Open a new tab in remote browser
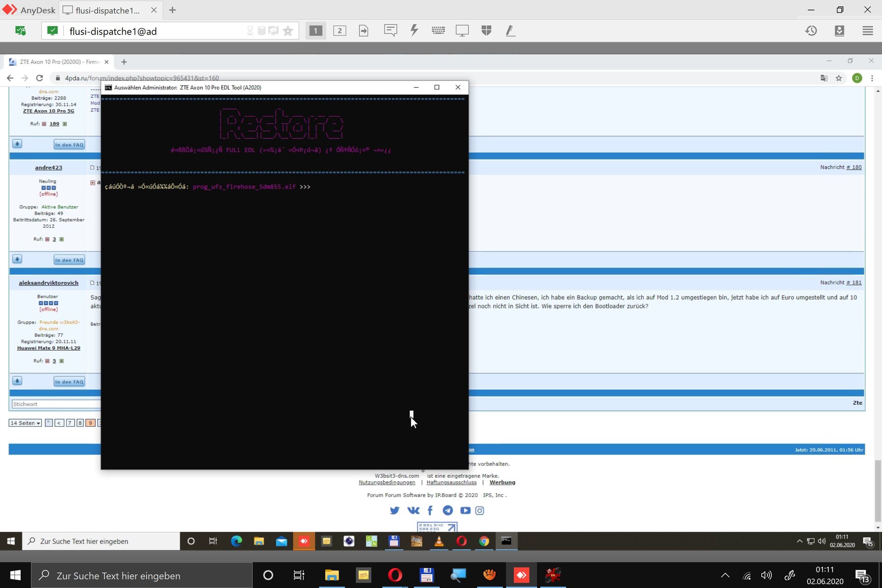Screen dimensions: 882x588 (124, 62)
